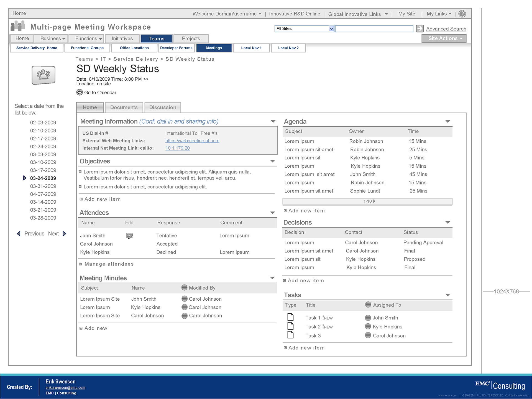The height and width of the screenshot is (399, 532).
Task: Open the Projects navigation tab
Action: pyautogui.click(x=191, y=39)
